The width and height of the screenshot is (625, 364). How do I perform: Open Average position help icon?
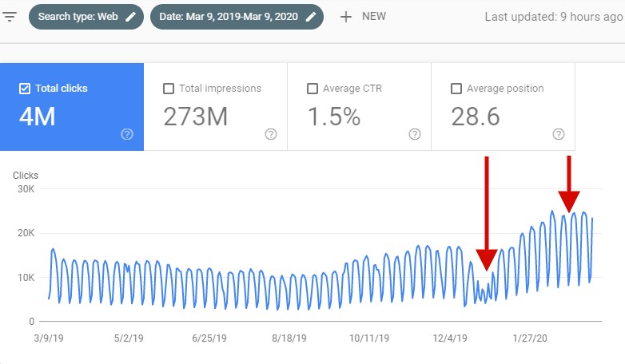point(559,134)
